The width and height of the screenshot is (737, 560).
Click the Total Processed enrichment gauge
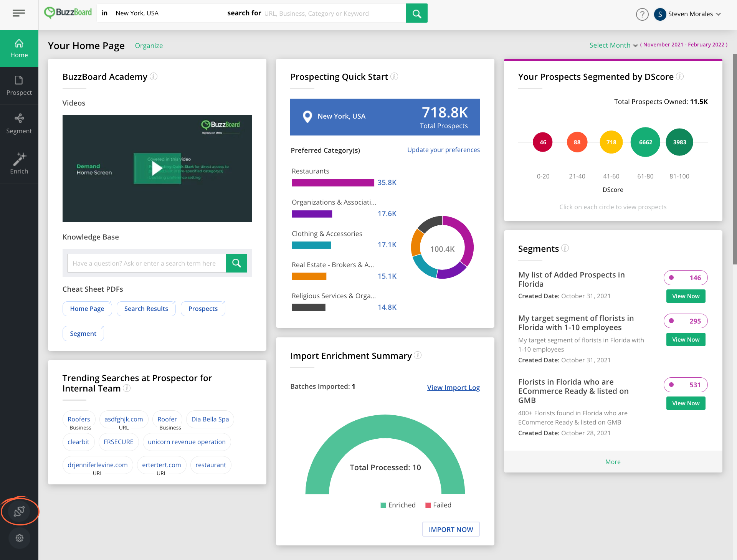pyautogui.click(x=385, y=454)
